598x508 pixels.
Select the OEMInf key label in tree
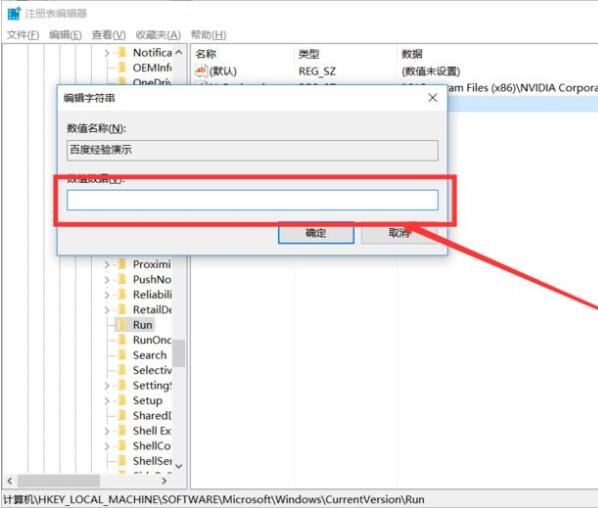click(152, 68)
